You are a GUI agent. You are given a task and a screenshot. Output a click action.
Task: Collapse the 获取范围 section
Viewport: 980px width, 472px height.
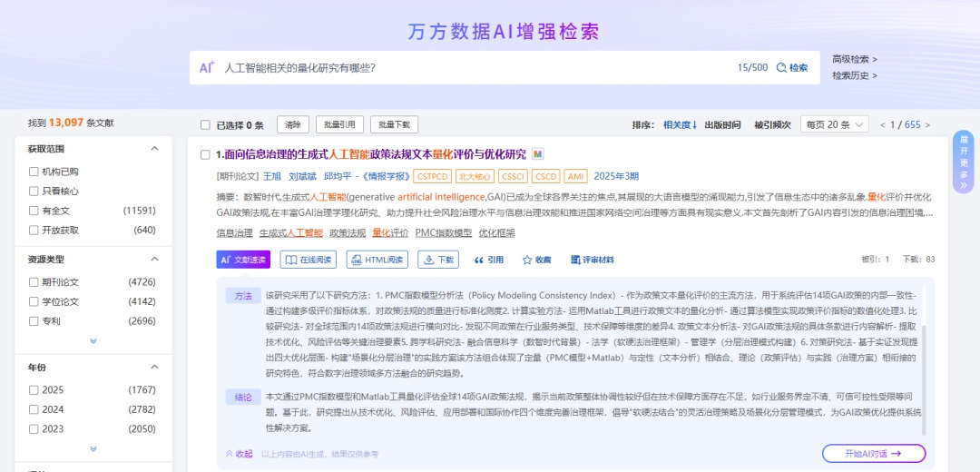pos(155,149)
